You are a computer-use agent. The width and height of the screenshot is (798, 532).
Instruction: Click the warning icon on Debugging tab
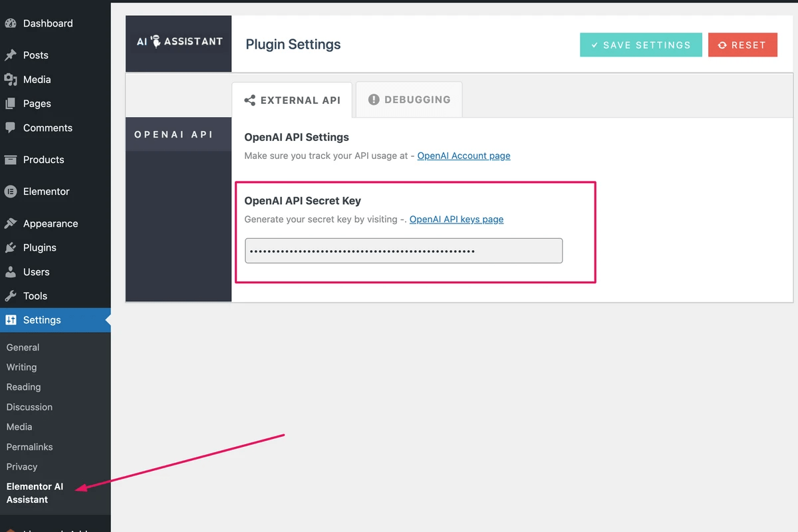(x=374, y=100)
